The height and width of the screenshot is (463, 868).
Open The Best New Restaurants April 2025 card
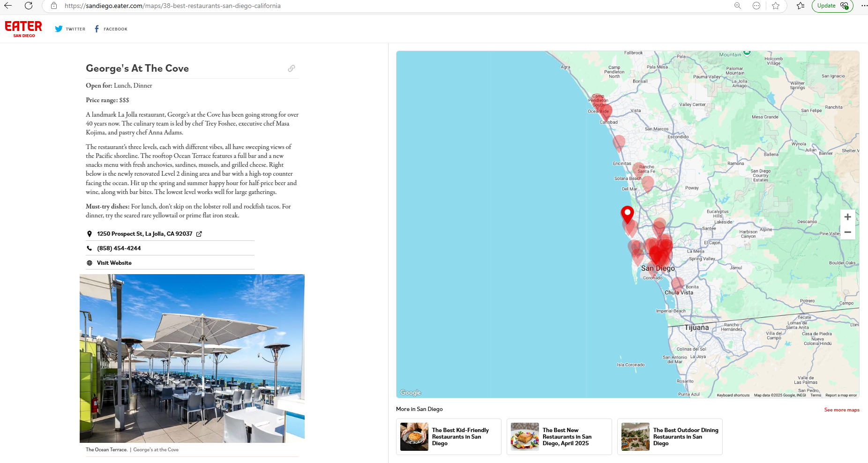pos(559,437)
